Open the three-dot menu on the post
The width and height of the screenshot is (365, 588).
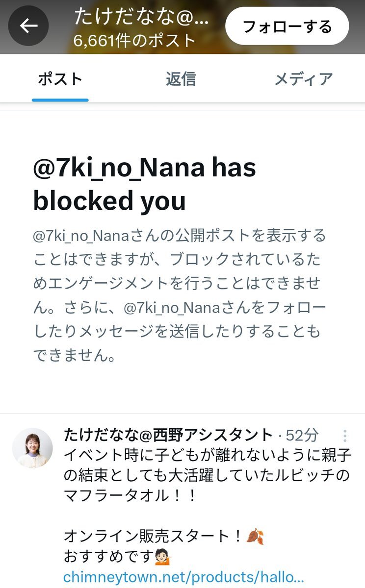[x=345, y=436]
